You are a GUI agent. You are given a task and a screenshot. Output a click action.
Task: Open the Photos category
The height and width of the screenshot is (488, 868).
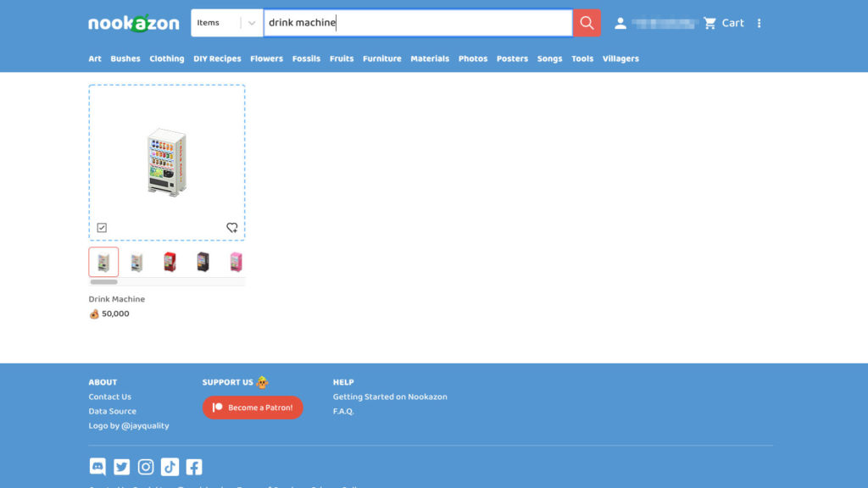coord(473,58)
